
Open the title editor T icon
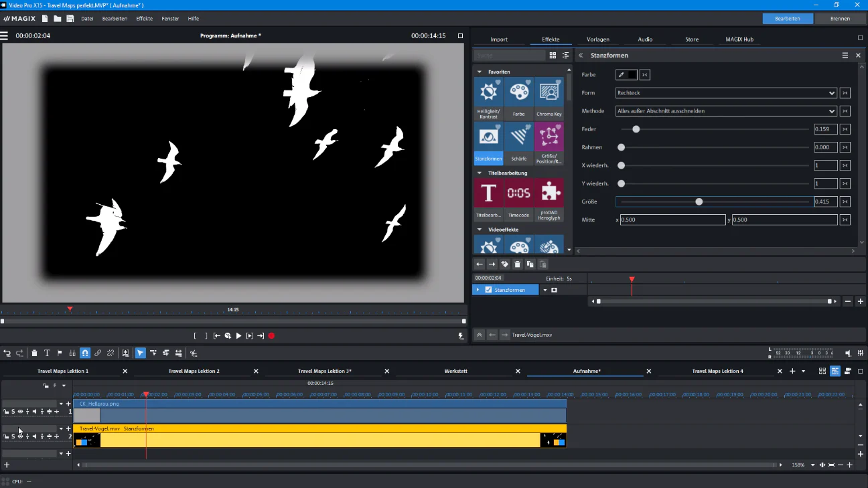click(47, 353)
